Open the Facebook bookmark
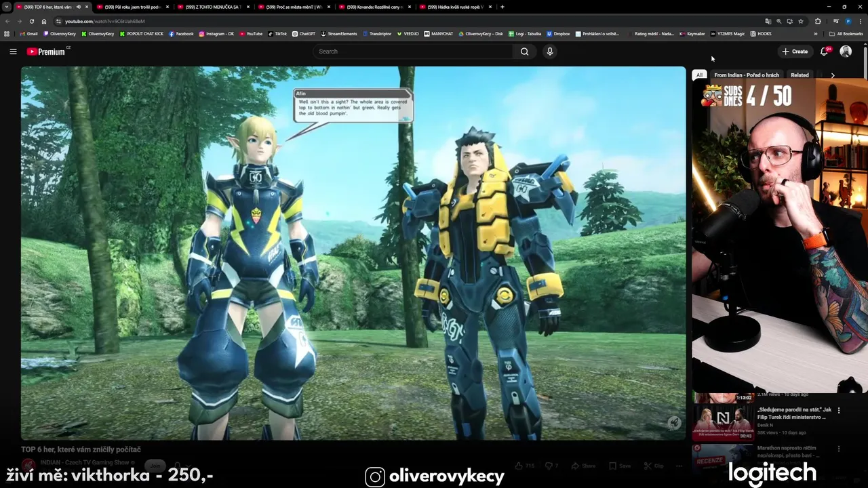Screen dimensions: 868x488 pyautogui.click(x=181, y=33)
